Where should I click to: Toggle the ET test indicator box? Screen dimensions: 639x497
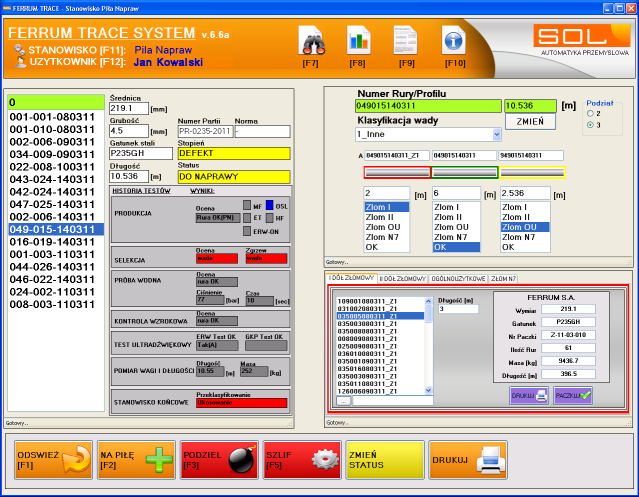pyautogui.click(x=247, y=218)
